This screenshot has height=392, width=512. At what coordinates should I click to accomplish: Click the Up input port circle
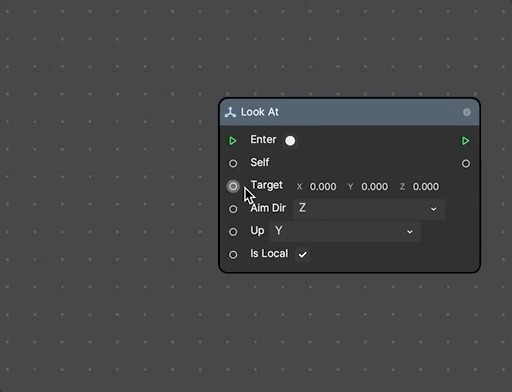(233, 232)
